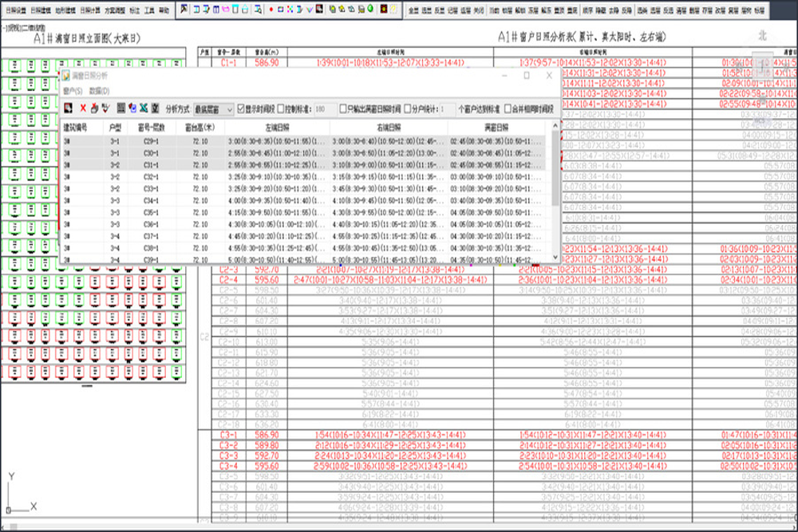The image size is (798, 532).
Task: Click the 左端日照 column header
Action: (277, 128)
